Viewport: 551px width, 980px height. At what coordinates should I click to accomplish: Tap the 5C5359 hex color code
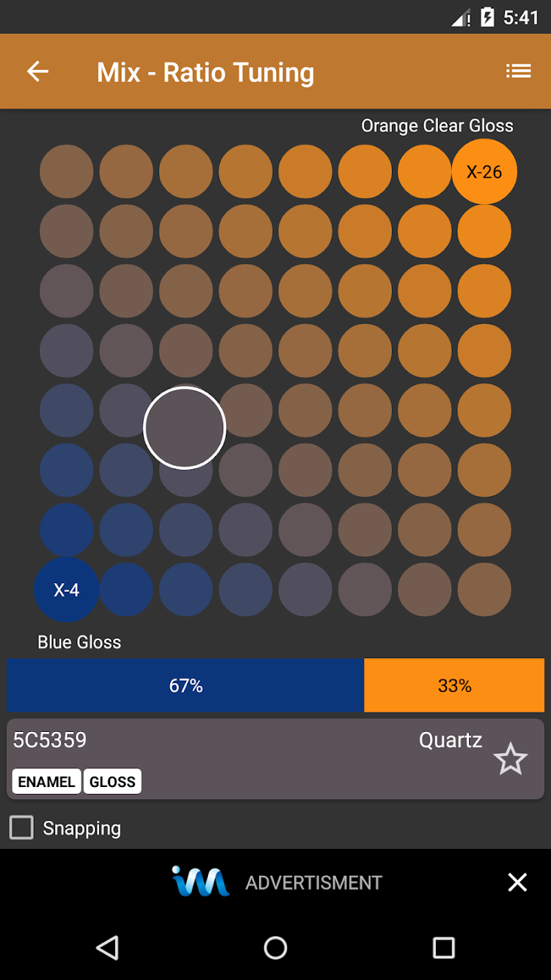coord(50,740)
